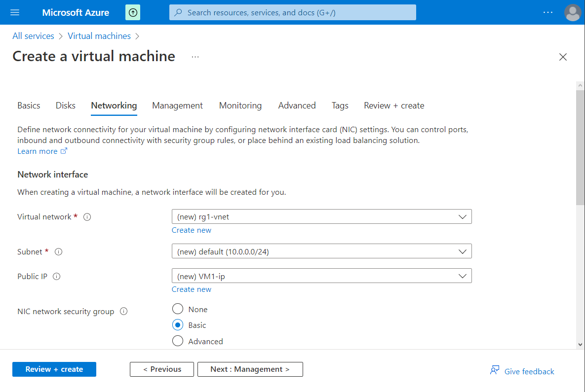Click the Create a virtual machine title
Viewport: 585px width, 392px height.
pos(94,57)
